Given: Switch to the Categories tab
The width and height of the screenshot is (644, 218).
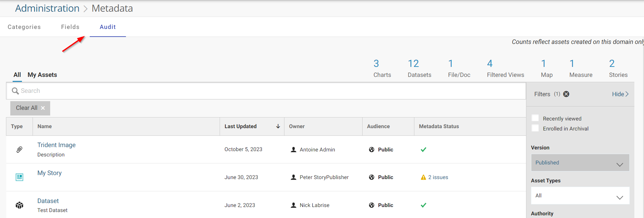Looking at the screenshot, I should (x=24, y=27).
